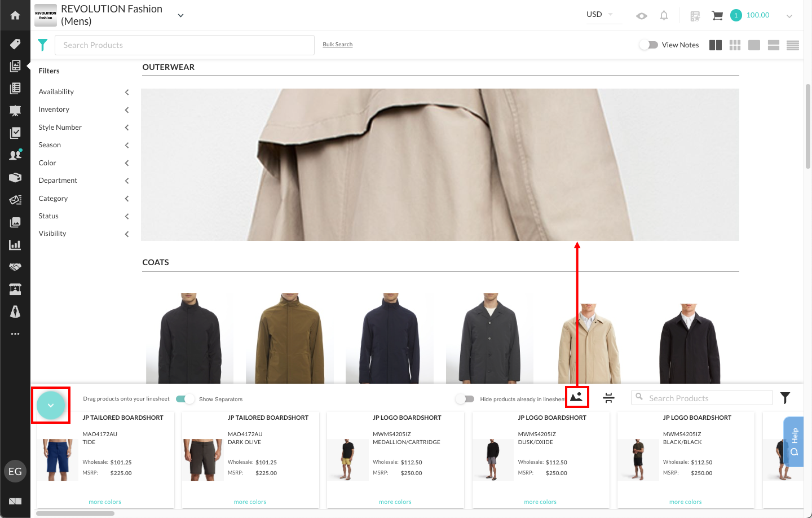Open the USD currency dropdown
This screenshot has height=518, width=812.
600,15
